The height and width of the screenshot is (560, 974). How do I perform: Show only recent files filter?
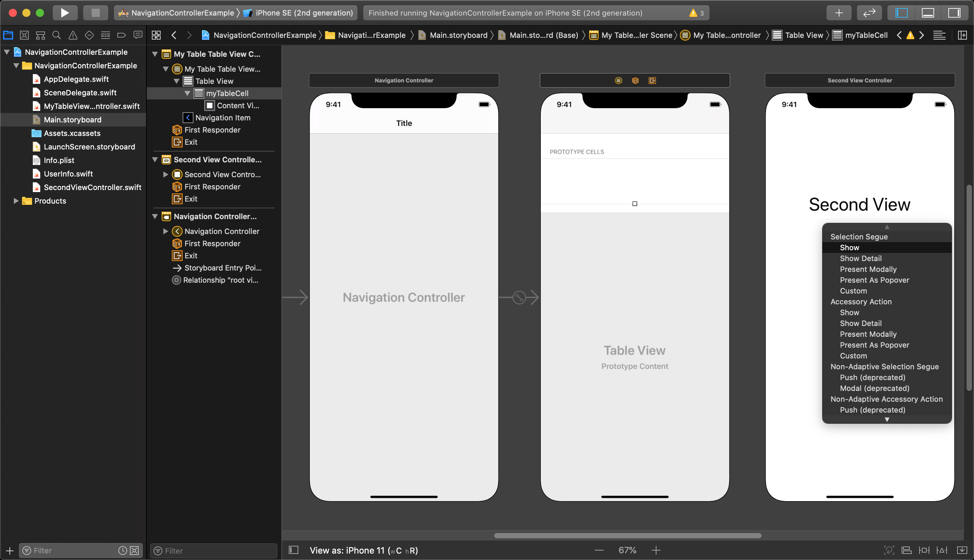tap(122, 551)
